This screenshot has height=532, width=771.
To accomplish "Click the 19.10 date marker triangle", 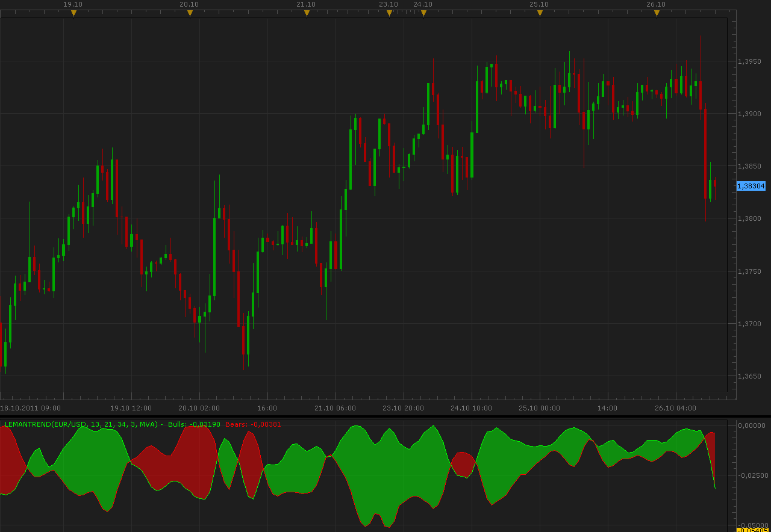I will [x=73, y=13].
